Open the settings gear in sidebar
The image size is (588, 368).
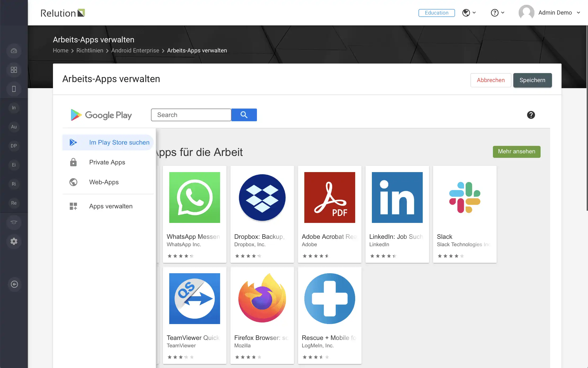click(14, 241)
